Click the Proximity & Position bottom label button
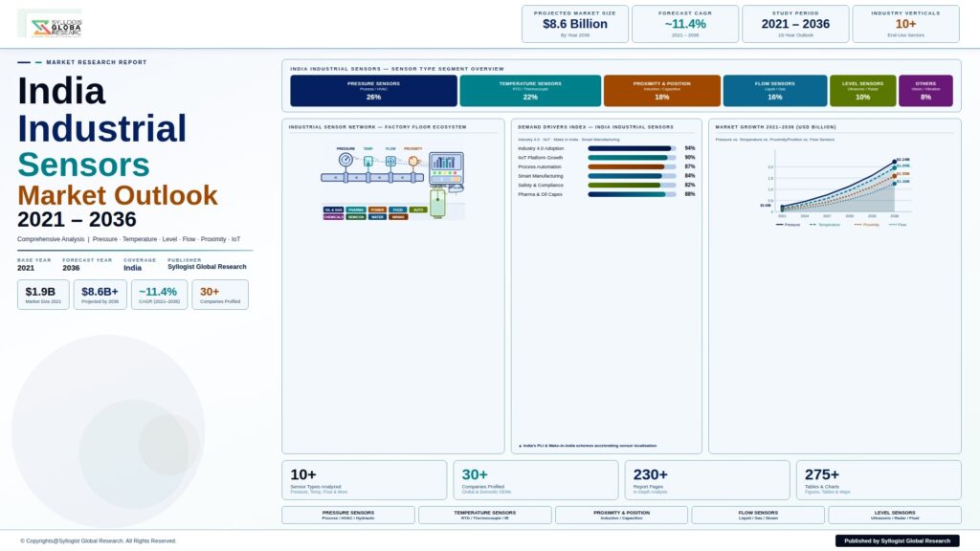Viewport: 980px width, 551px height. [621, 515]
